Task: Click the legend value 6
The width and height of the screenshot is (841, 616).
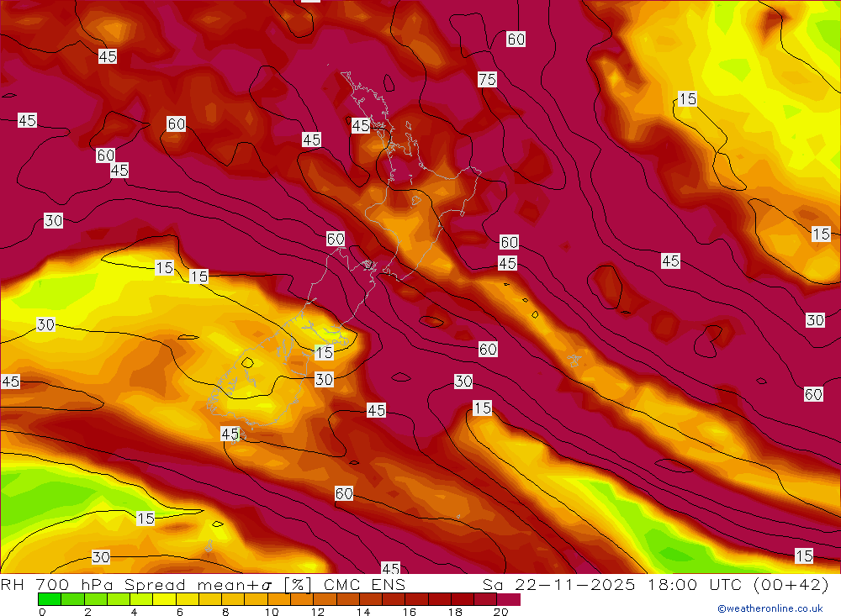Action: pos(180,612)
